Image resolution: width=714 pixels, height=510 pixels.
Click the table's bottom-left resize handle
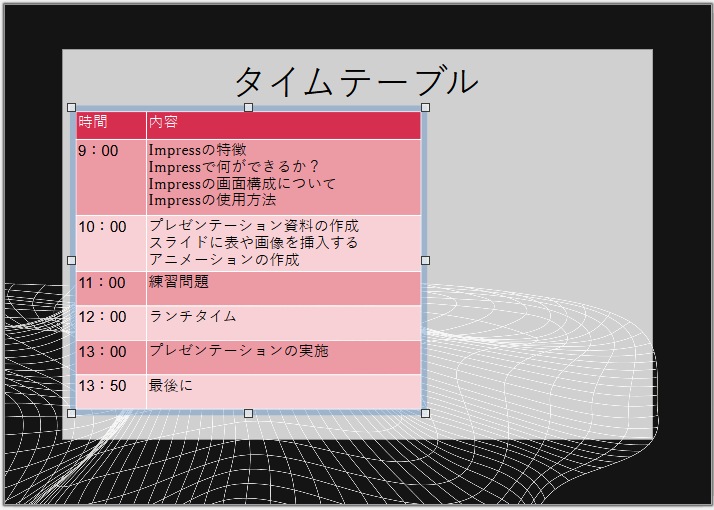tap(71, 413)
